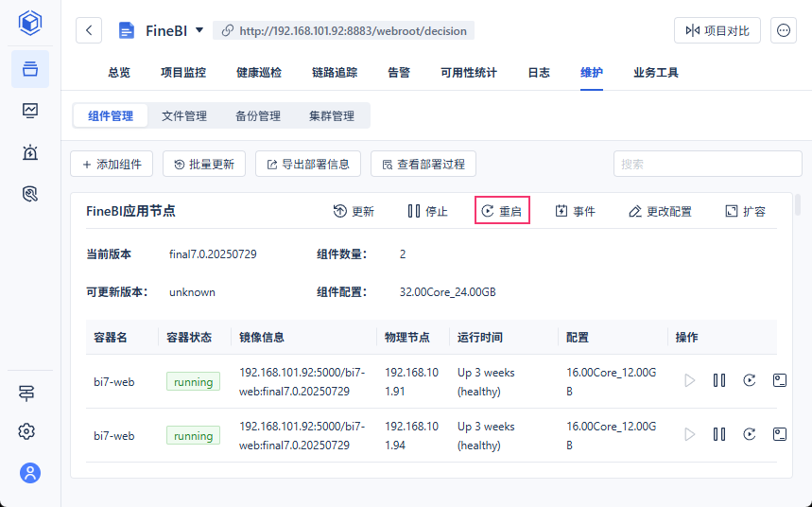Click the 32.00Core_24.00GB config value

point(447,292)
